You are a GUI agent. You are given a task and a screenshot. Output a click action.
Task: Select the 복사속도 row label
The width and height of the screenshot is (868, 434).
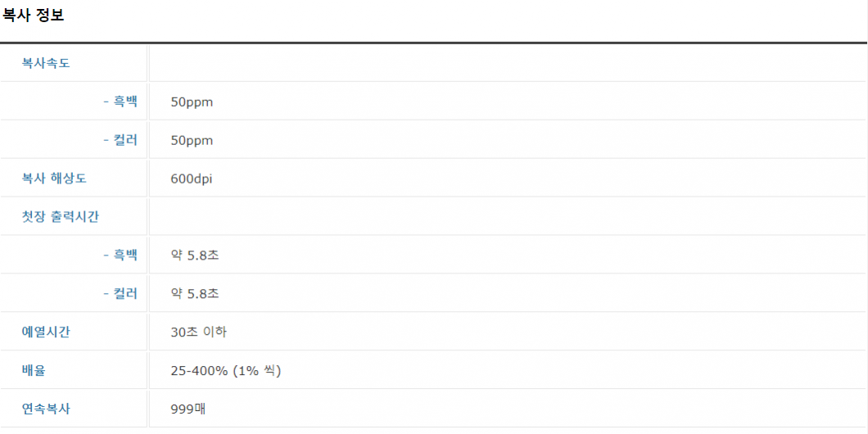point(46,64)
